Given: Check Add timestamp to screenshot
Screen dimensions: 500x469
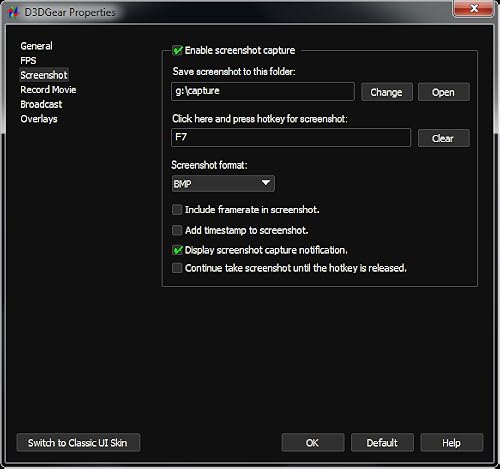Looking at the screenshot, I should pos(177,230).
